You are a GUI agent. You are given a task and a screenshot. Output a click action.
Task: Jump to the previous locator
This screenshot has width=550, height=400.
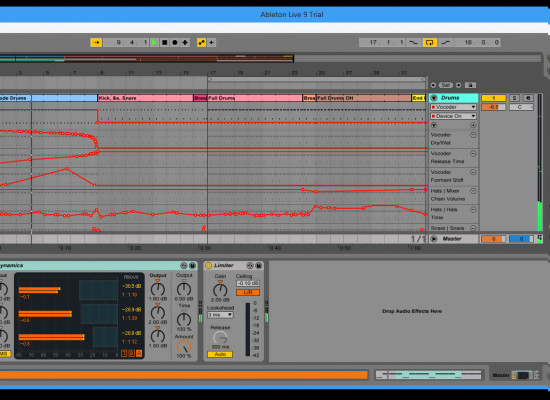tap(433, 85)
